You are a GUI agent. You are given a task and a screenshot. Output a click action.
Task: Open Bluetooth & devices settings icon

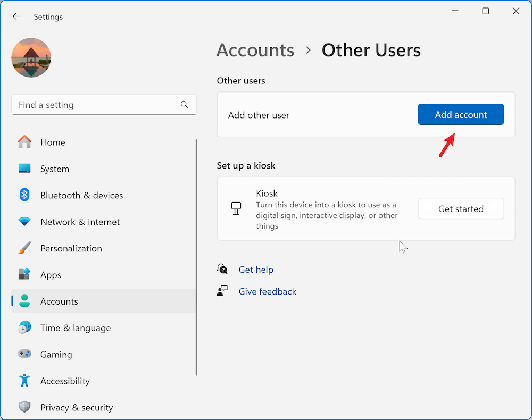(24, 195)
